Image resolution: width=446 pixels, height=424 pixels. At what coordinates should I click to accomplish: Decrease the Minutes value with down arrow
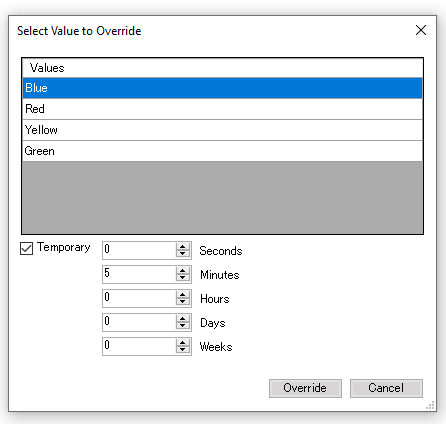(x=182, y=278)
